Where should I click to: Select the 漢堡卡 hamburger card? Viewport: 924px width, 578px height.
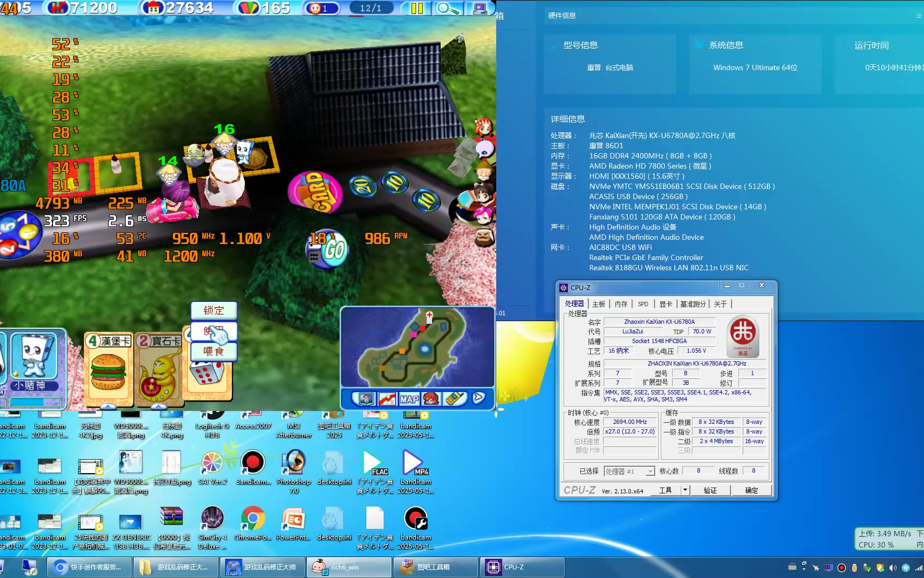(x=109, y=369)
